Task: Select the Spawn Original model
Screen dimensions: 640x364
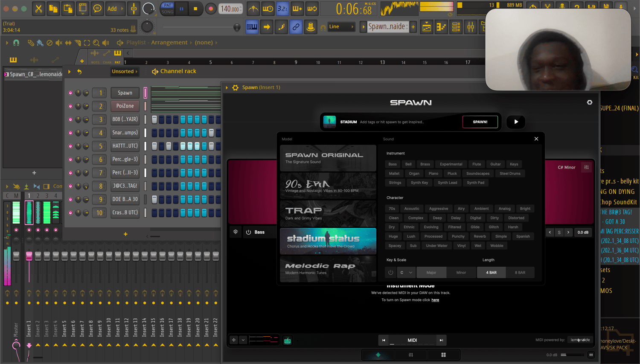Action: pyautogui.click(x=328, y=158)
